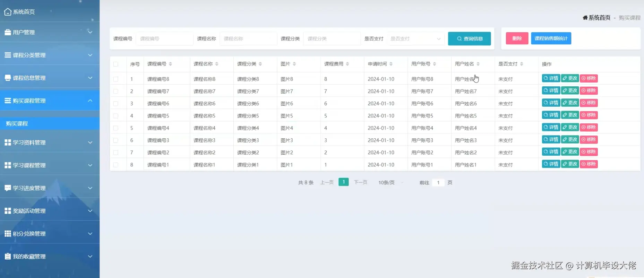Click the chat icon next to 课程信息管理
The image size is (644, 278).
click(x=8, y=78)
